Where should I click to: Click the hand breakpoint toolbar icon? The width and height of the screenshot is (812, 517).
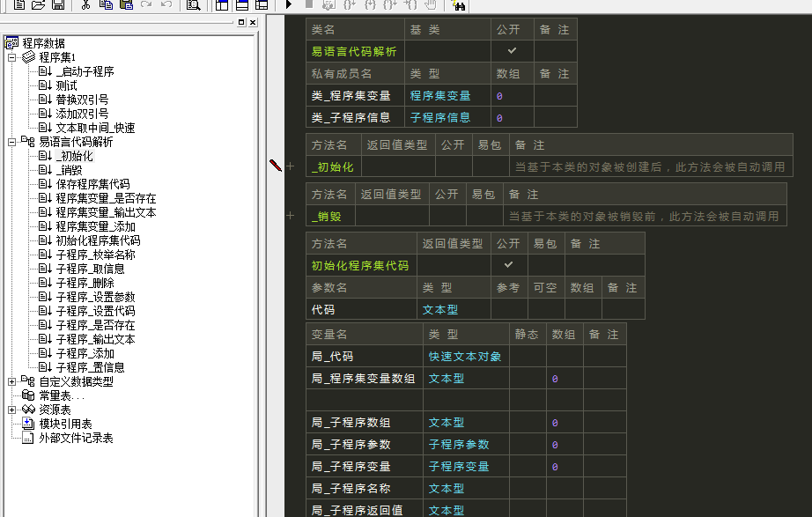pos(431,4)
